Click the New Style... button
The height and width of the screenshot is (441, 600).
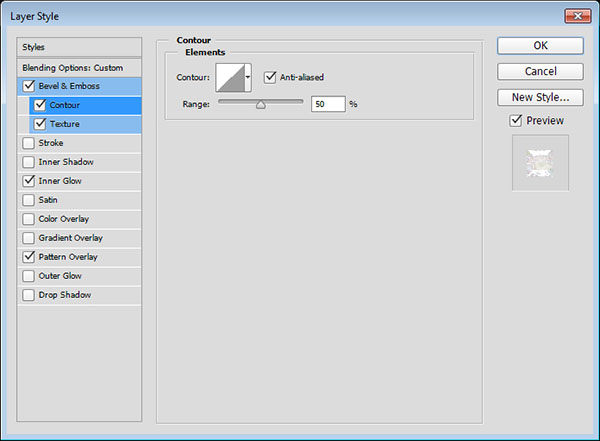(540, 97)
